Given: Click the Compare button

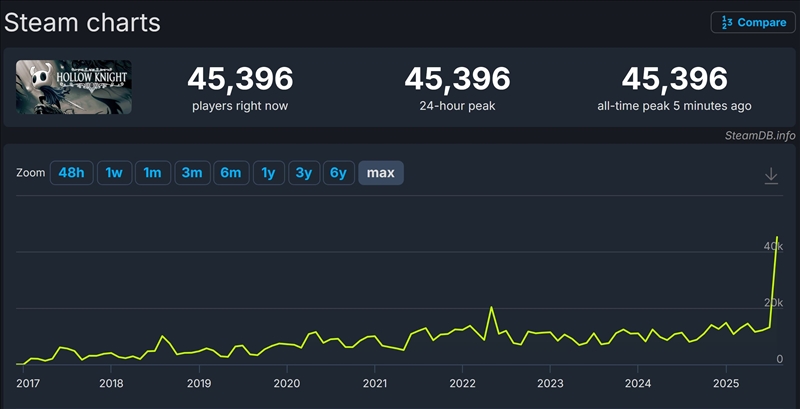Looking at the screenshot, I should (753, 23).
